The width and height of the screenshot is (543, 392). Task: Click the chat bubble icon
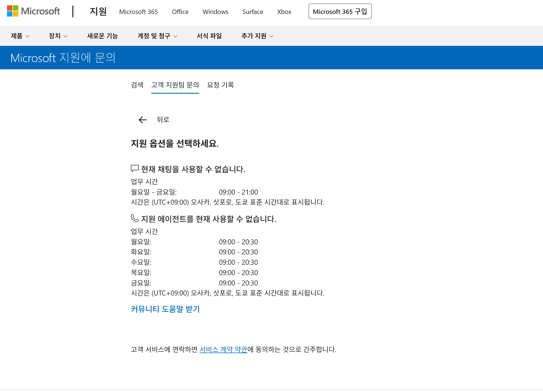134,168
